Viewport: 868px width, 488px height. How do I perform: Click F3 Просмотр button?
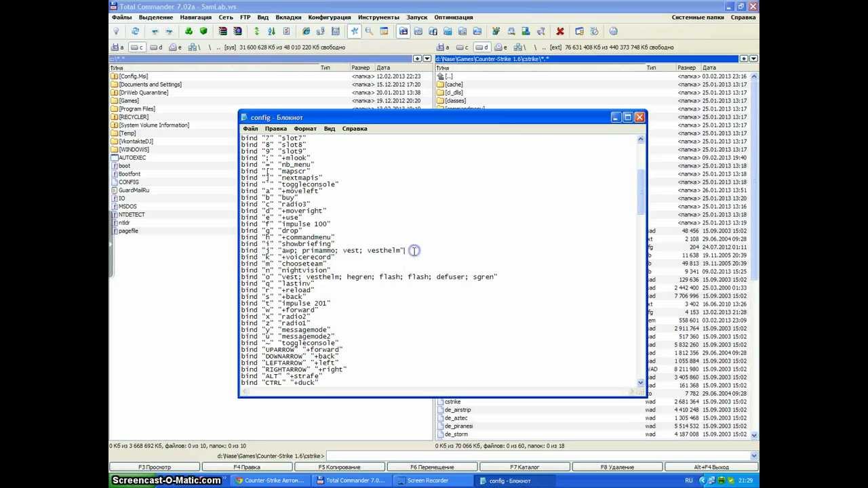tap(155, 467)
